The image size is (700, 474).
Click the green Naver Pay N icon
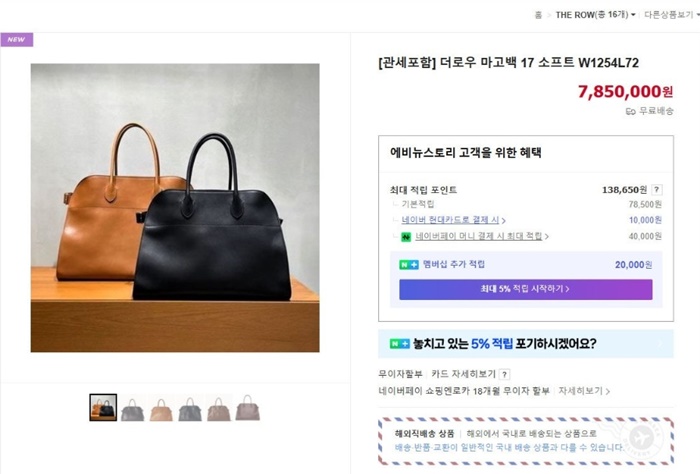(406, 237)
